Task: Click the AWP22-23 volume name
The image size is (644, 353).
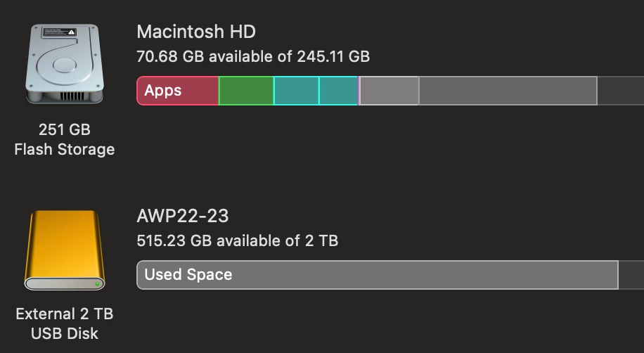Action: 183,216
